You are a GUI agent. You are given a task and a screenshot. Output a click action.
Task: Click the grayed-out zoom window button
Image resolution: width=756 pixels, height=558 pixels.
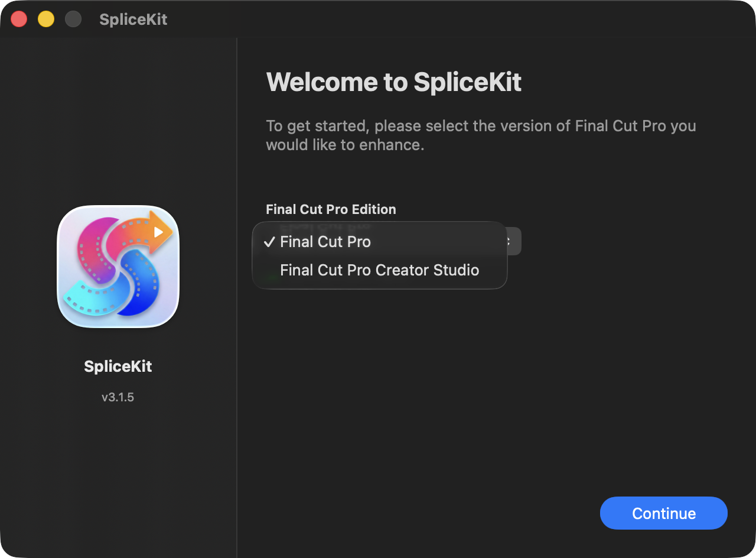click(x=73, y=19)
